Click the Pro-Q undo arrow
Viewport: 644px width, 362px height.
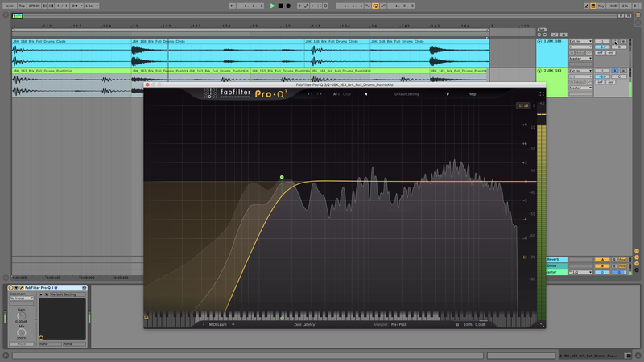[x=310, y=94]
